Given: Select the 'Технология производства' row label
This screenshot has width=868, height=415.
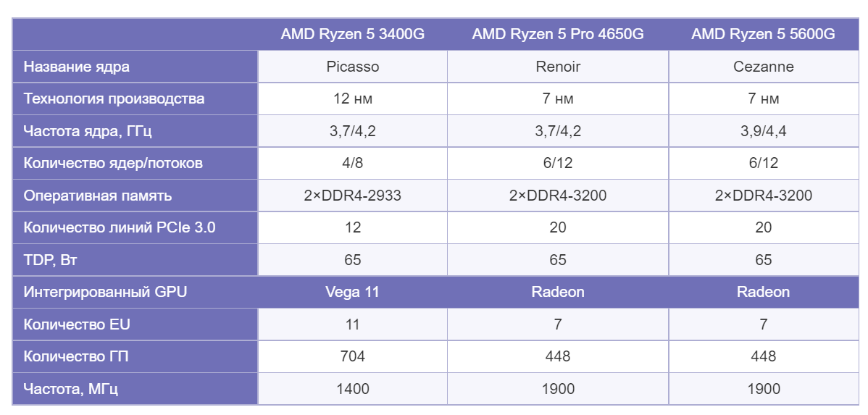Looking at the screenshot, I should tap(114, 98).
